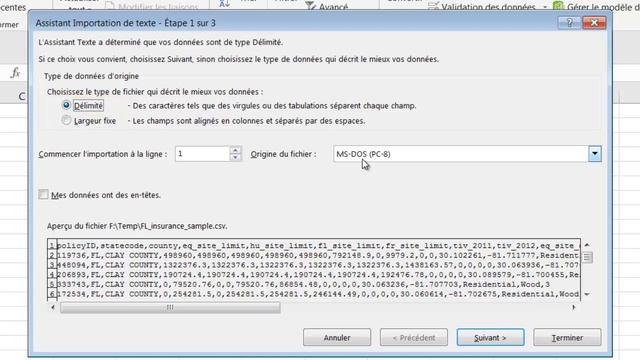Decrease import start line with down spinner
Image resolution: width=640 pixels, height=360 pixels.
[235, 158]
